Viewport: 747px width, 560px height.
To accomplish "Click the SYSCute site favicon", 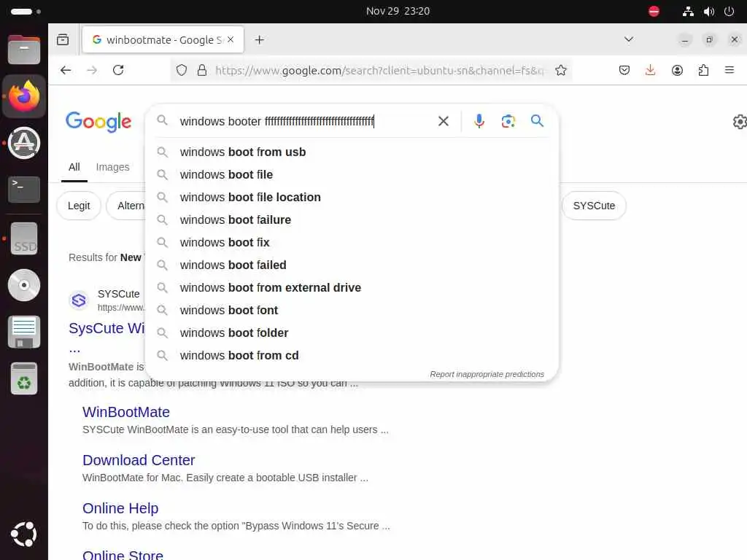I will [x=79, y=300].
